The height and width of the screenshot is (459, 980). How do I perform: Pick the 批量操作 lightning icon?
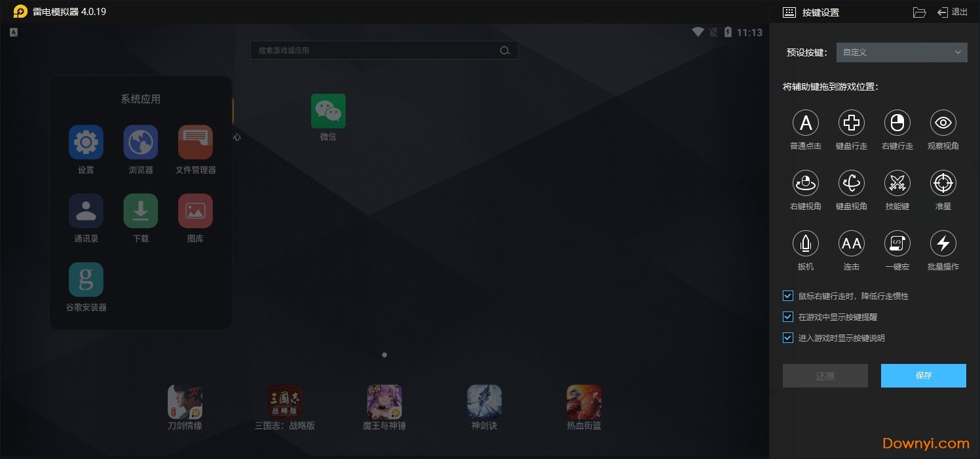[x=943, y=244]
